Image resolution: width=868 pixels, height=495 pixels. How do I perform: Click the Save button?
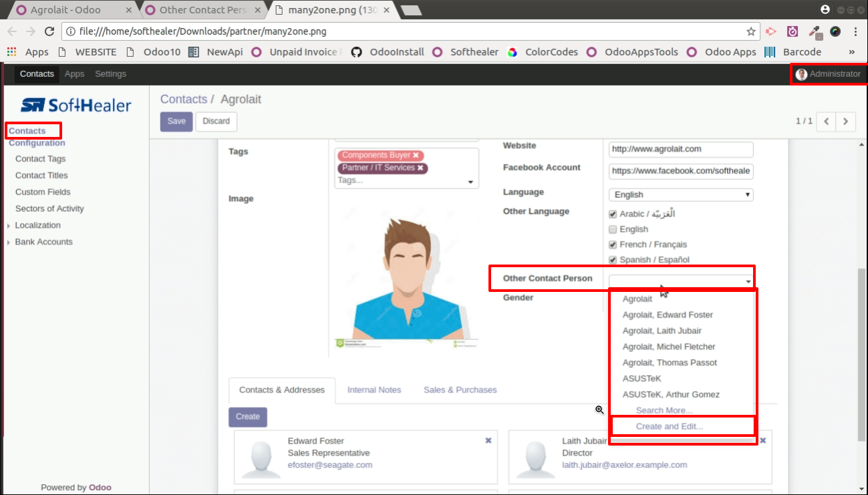click(x=176, y=121)
